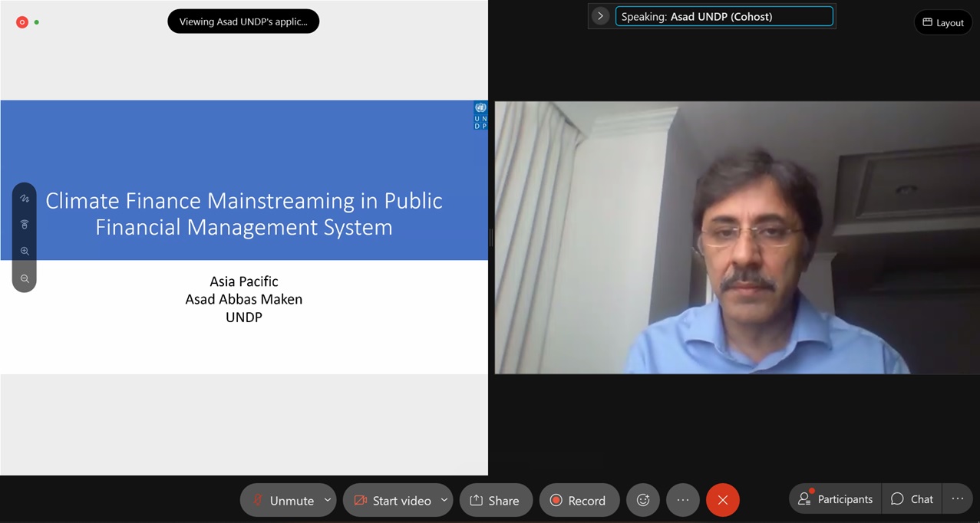Zoom out of the shared content

(x=25, y=279)
